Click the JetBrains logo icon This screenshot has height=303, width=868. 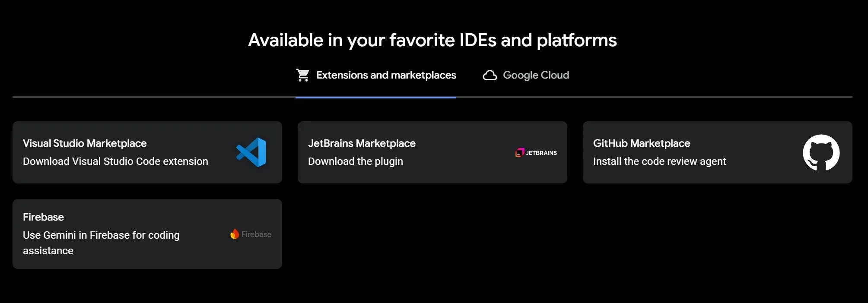[x=536, y=153]
